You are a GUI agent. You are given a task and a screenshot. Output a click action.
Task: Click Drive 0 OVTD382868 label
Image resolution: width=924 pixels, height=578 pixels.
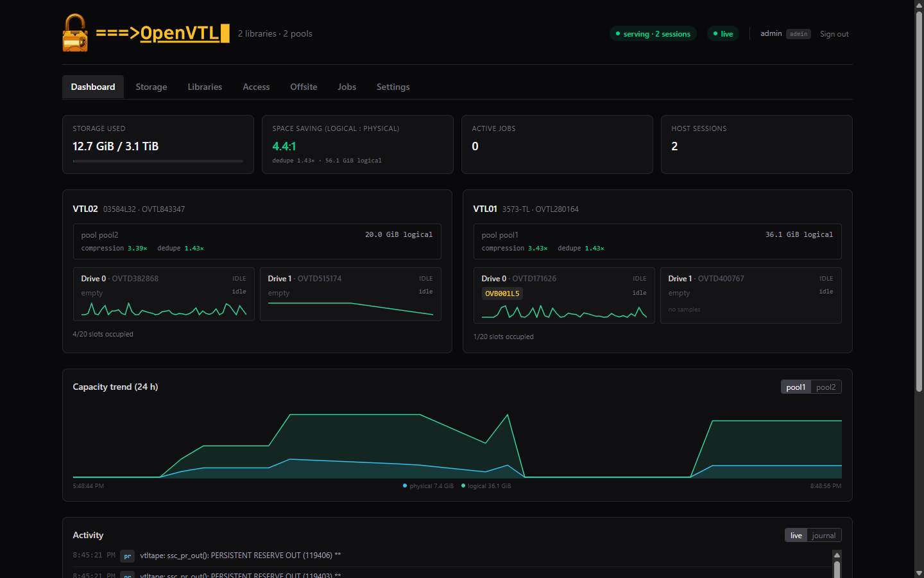[x=119, y=279]
